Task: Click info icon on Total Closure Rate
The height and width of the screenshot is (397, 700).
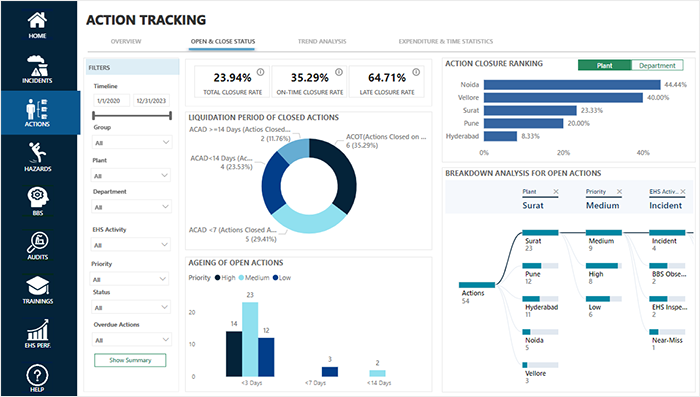Action: [260, 72]
